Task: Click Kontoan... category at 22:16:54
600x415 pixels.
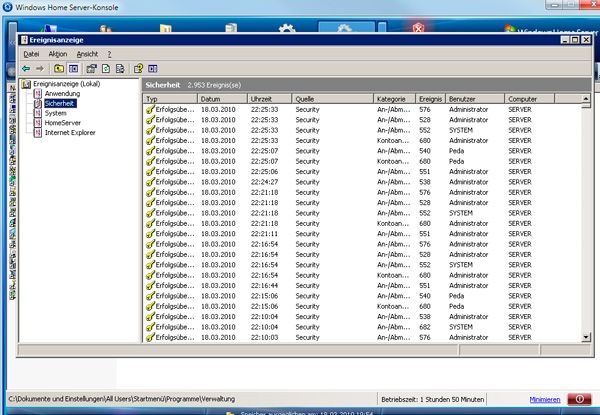Action: pos(393,275)
